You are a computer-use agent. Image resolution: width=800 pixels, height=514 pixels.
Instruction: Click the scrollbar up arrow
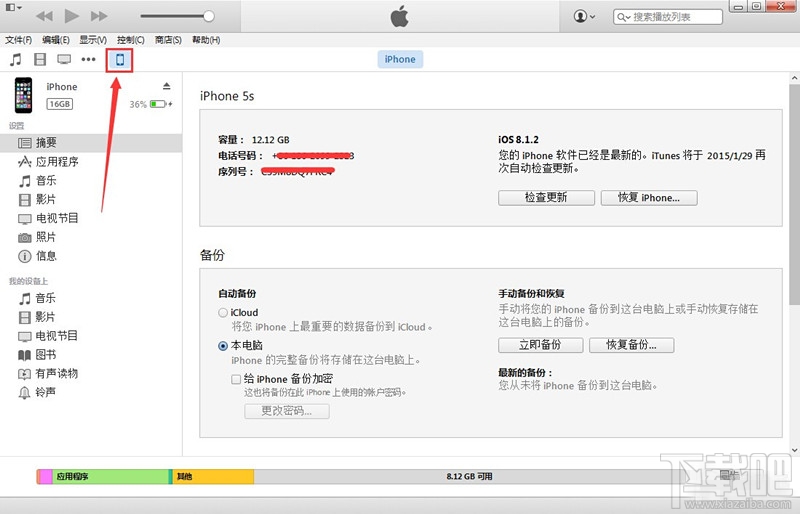[x=794, y=78]
